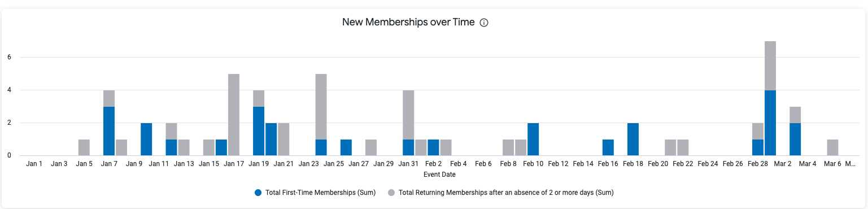Select the tallest bar above Mar 1
868x209 pixels.
tap(770, 98)
